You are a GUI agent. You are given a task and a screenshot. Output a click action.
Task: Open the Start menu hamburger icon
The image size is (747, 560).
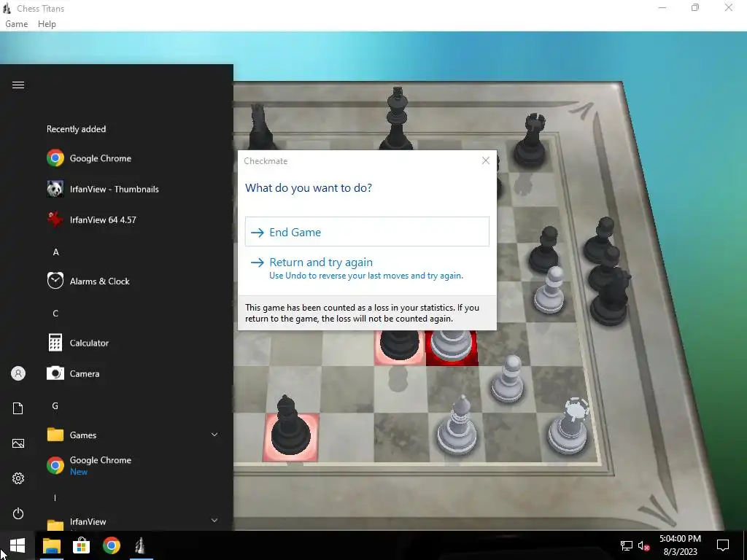coord(18,85)
